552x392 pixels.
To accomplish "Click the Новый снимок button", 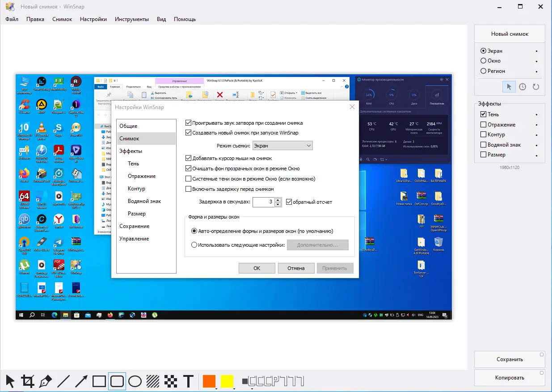I will 510,34.
